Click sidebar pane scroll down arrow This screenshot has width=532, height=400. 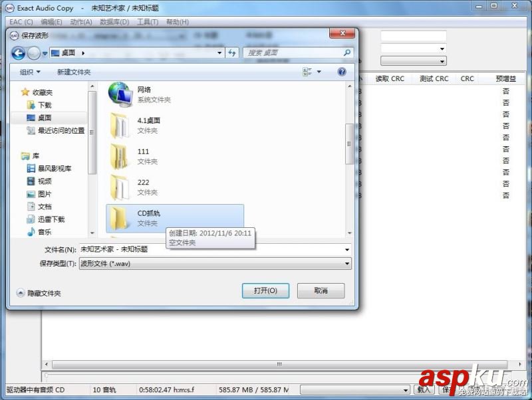click(92, 233)
